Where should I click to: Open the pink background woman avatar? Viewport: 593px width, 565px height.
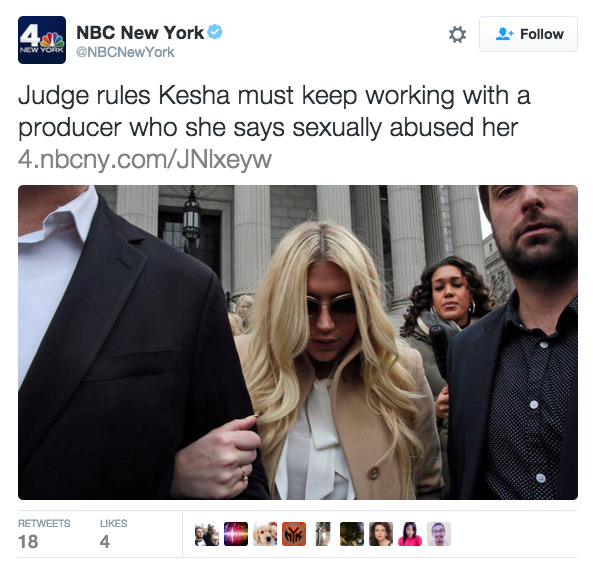pos(410,534)
